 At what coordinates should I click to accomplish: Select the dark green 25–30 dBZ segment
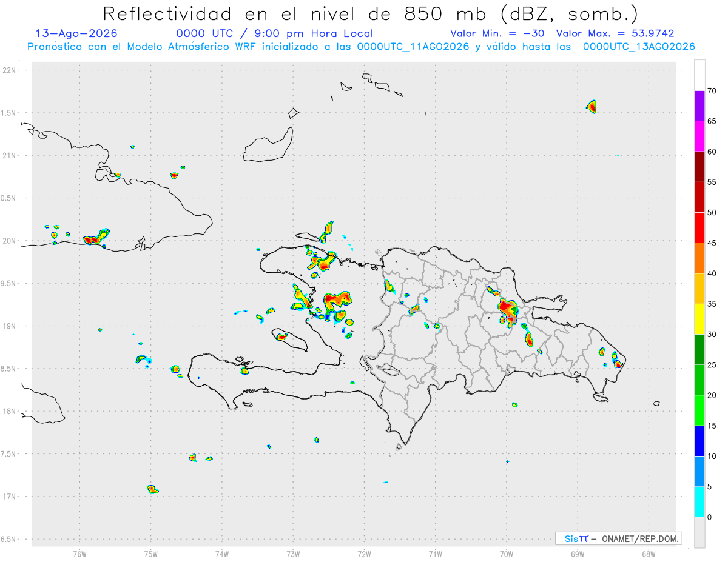pyautogui.click(x=699, y=349)
